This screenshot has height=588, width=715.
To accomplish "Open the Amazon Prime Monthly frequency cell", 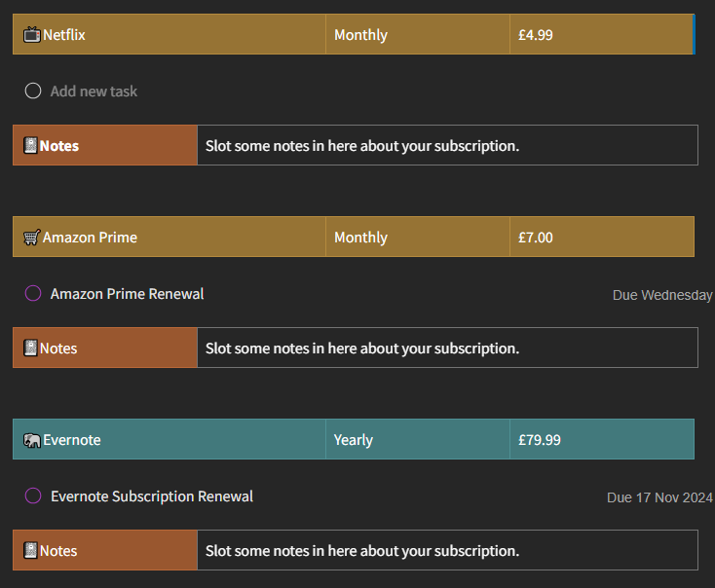I will point(417,238).
